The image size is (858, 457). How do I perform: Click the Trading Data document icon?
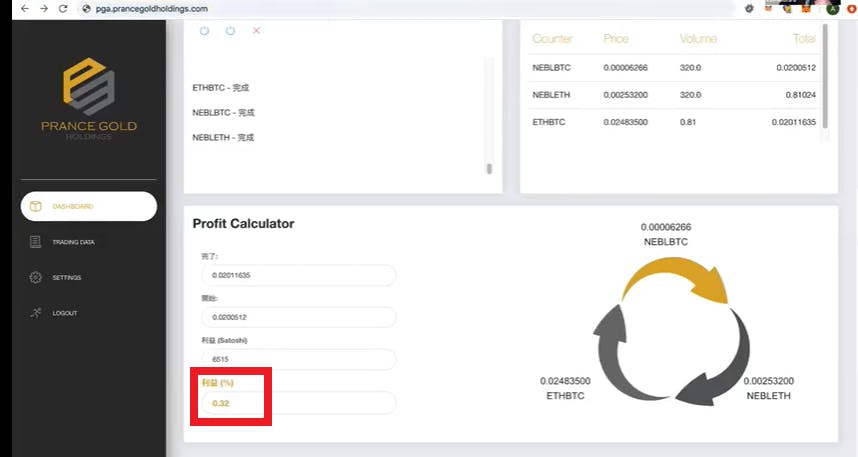36,242
